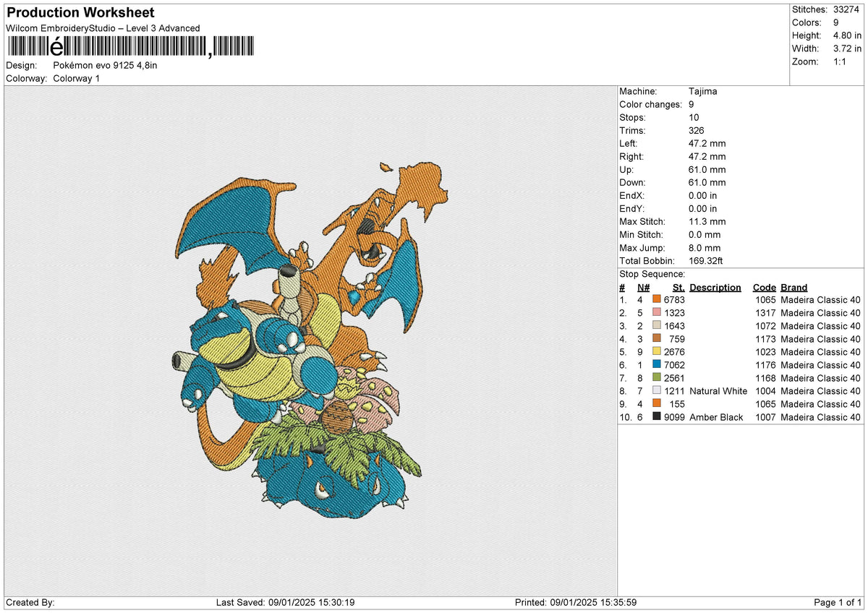Click 'Wilcom EmbroideryStudio – Level 3 Advanced' text
The height and width of the screenshot is (613, 868).
[x=103, y=28]
